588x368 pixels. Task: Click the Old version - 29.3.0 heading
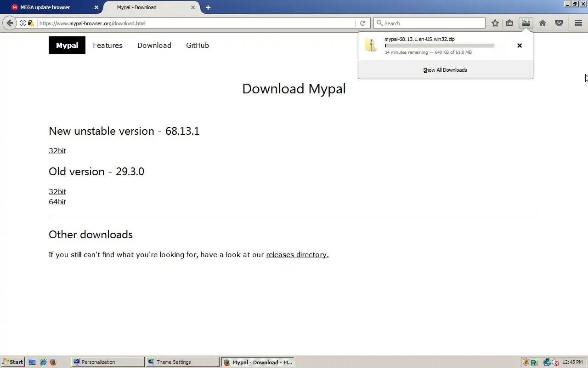pos(96,172)
